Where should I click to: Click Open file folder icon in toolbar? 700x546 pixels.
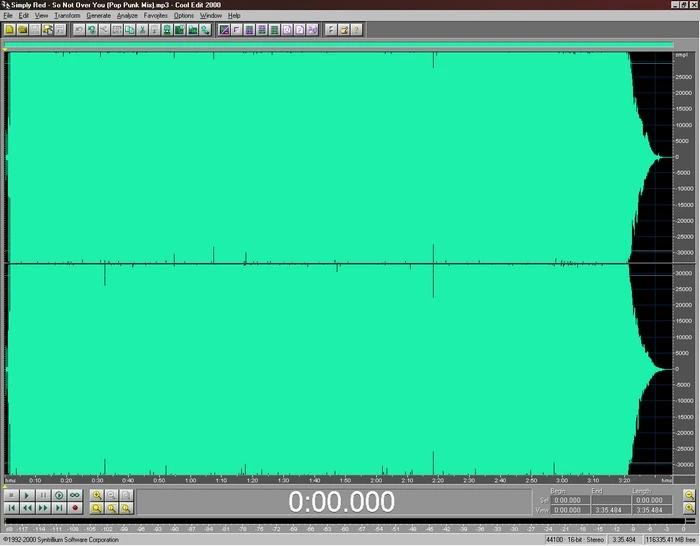coord(22,30)
